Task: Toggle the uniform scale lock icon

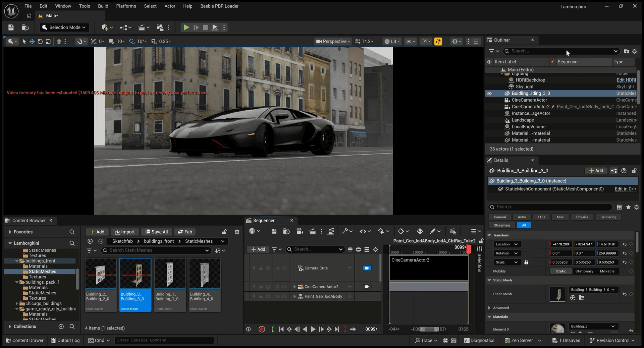Action: 526,262
